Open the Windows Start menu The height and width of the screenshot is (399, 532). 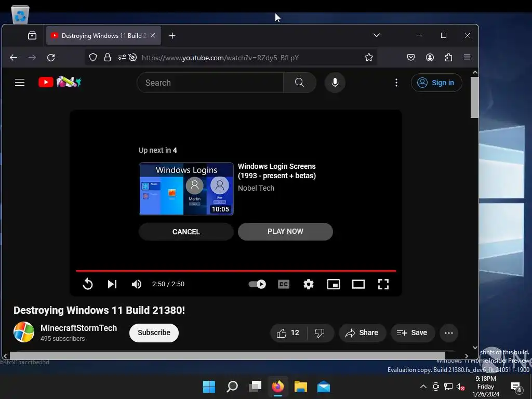[x=209, y=387]
